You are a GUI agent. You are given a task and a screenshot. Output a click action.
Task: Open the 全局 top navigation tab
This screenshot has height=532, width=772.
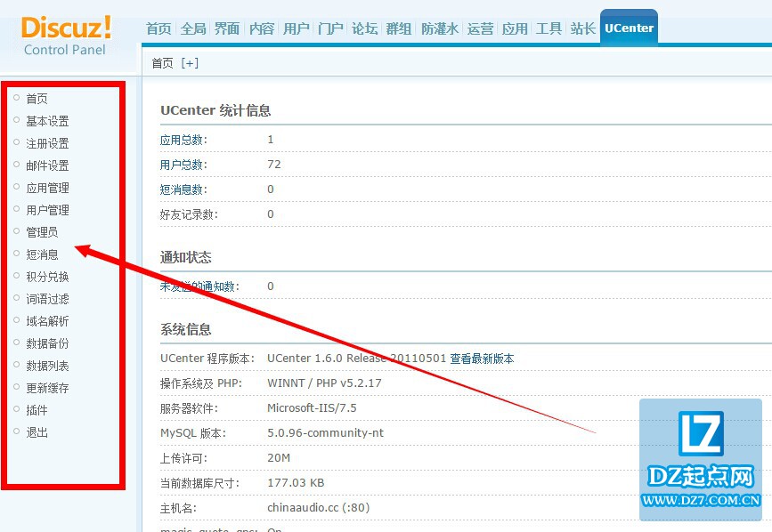[x=193, y=29]
